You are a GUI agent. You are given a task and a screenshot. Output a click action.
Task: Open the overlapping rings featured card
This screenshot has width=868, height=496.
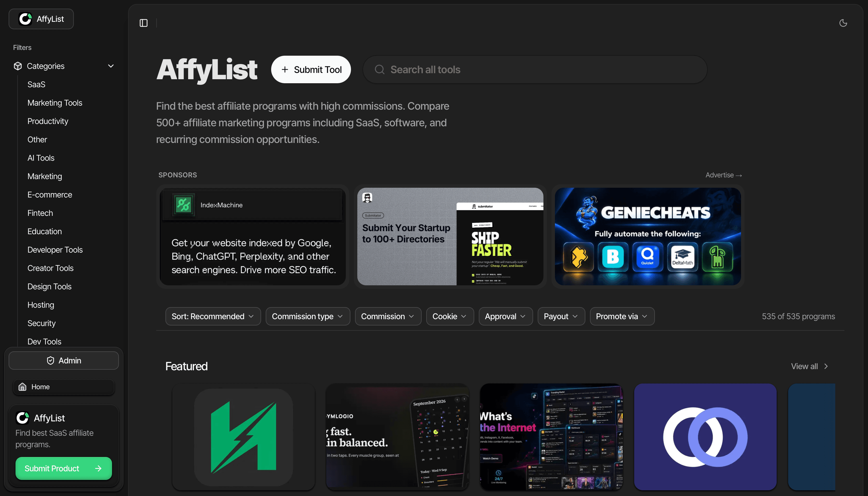click(x=705, y=437)
